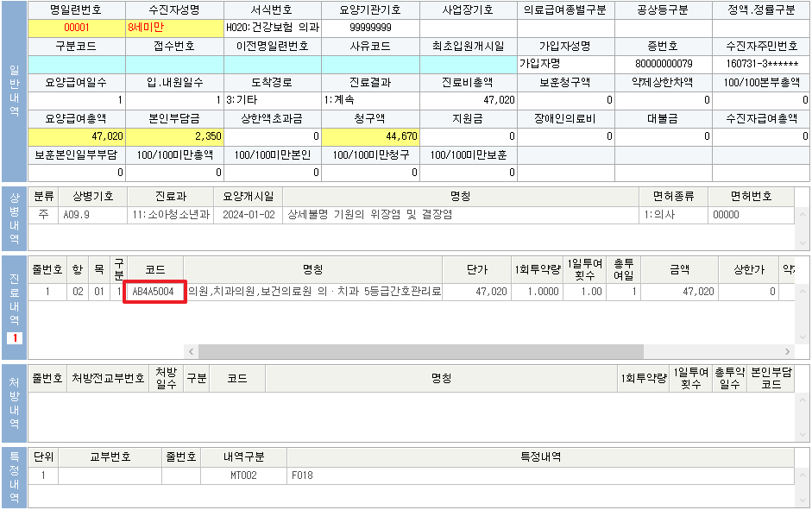Click the 명칭 column header in 진료내역

click(312, 268)
